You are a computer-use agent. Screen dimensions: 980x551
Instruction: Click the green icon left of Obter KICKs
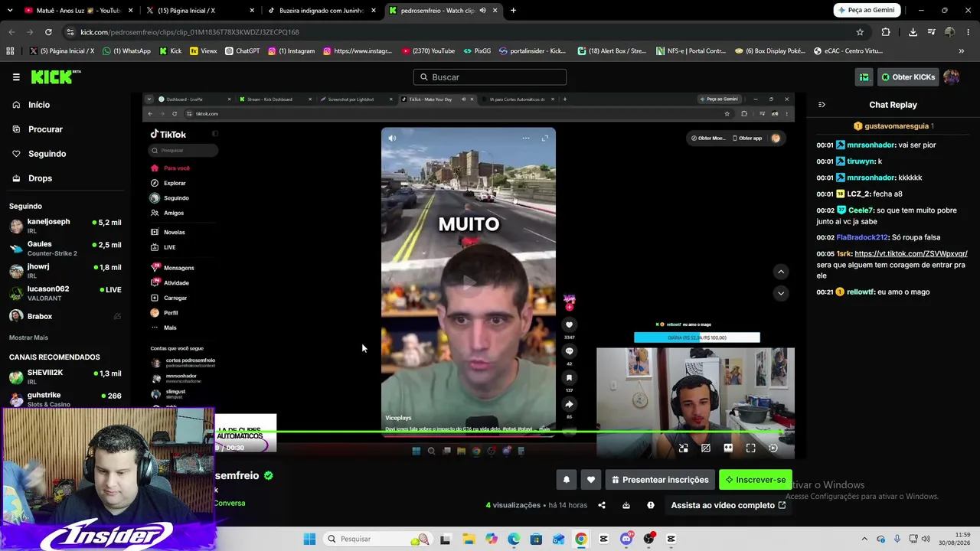coord(864,77)
